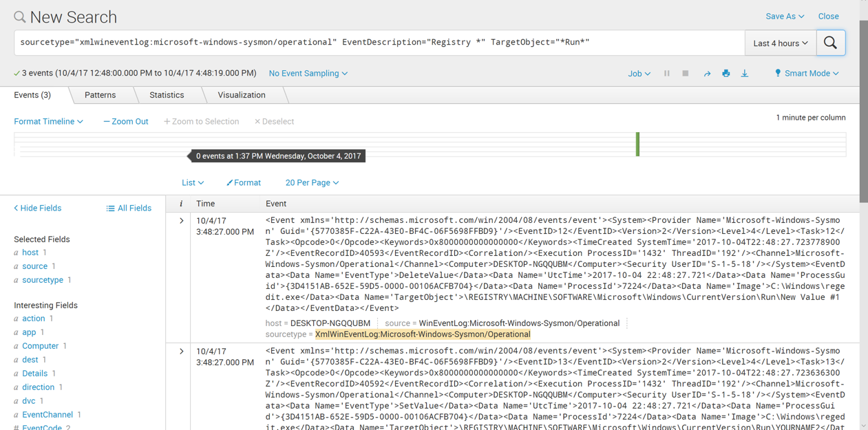Click highlighted sourcetype value in first event

click(x=423, y=334)
